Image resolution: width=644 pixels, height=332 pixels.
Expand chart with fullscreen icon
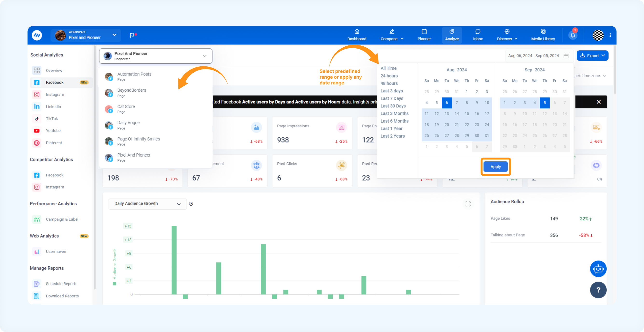pyautogui.click(x=468, y=204)
